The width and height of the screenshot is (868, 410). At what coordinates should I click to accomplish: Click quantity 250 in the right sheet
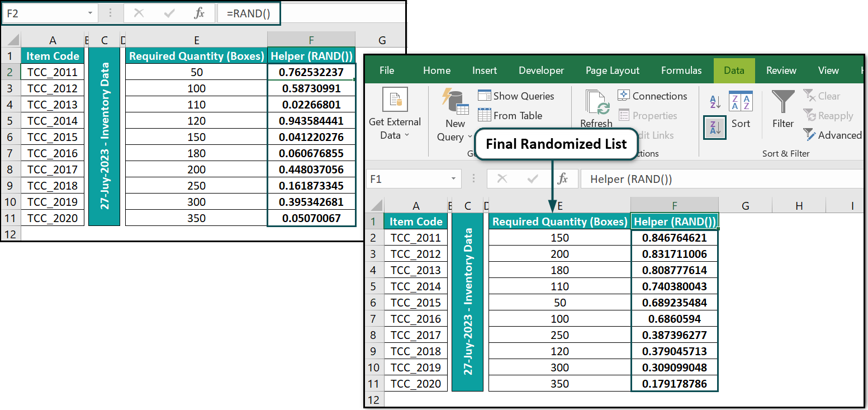(559, 335)
